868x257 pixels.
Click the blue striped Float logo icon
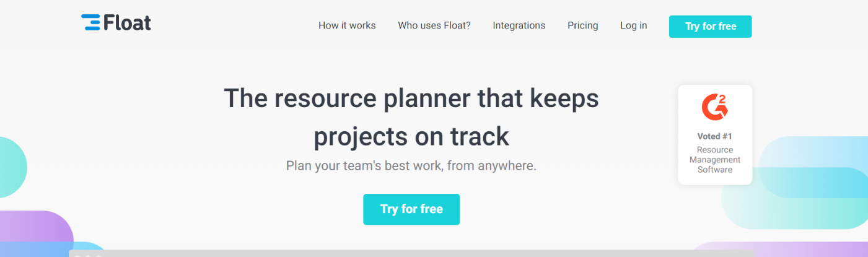pos(91,22)
